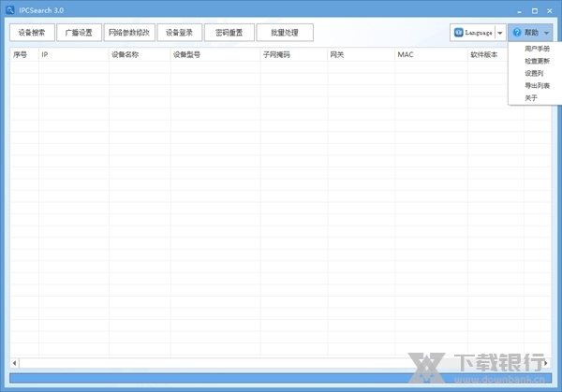Click the blue help question-mark icon
Screen dimensions: 562x392
pyautogui.click(x=517, y=33)
